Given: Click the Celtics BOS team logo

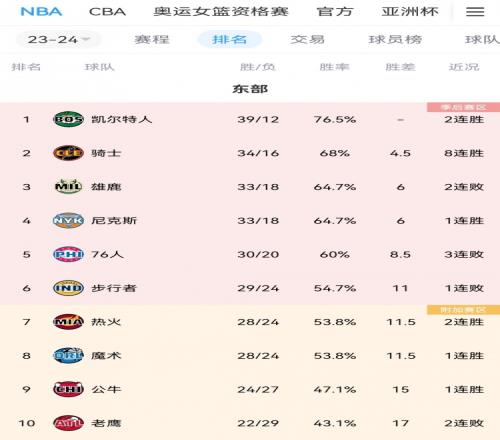Looking at the screenshot, I should point(68,119).
